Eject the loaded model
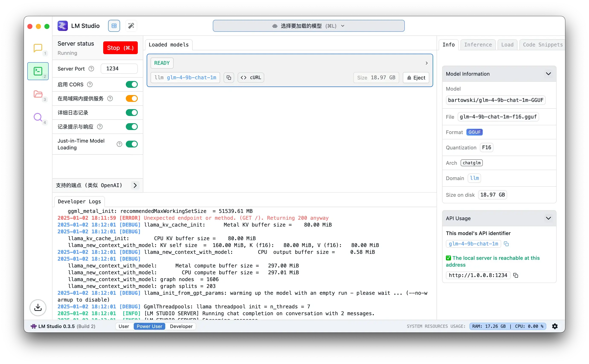This screenshot has width=589, height=364. [416, 78]
